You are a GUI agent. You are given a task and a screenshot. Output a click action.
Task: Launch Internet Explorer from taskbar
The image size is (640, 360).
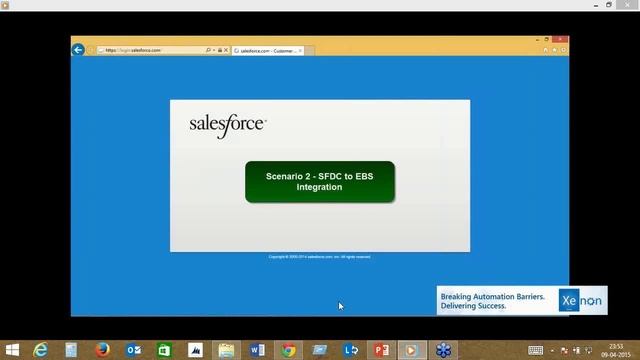(x=40, y=350)
